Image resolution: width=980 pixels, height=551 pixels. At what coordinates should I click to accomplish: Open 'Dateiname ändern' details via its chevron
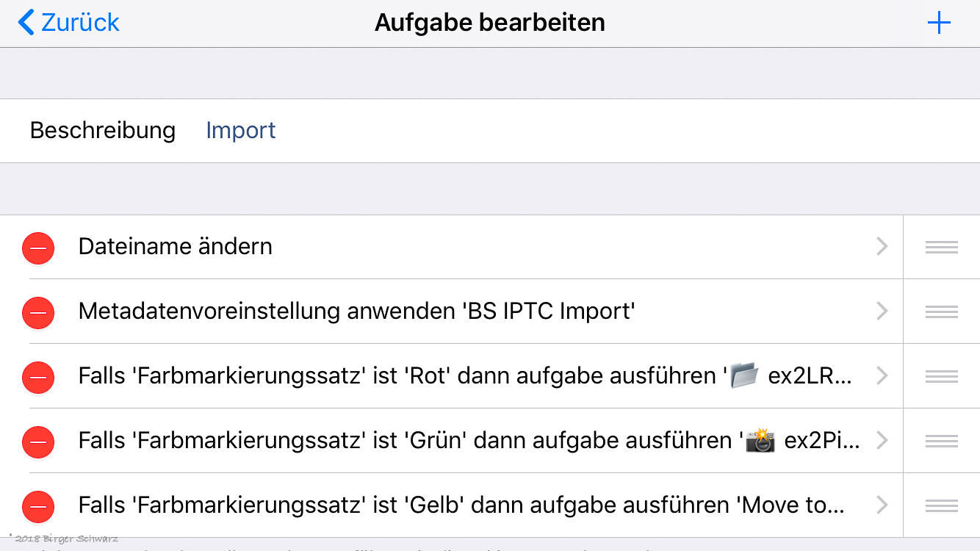[882, 247]
